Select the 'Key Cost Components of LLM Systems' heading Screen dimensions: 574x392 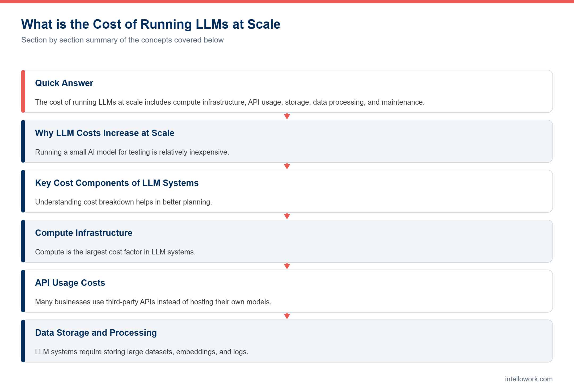click(x=117, y=183)
